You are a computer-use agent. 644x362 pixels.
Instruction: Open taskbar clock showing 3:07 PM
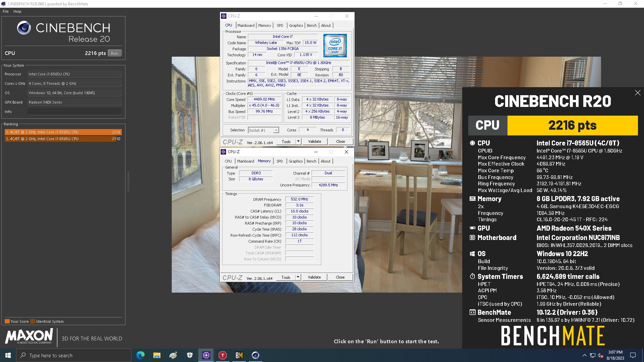click(615, 355)
